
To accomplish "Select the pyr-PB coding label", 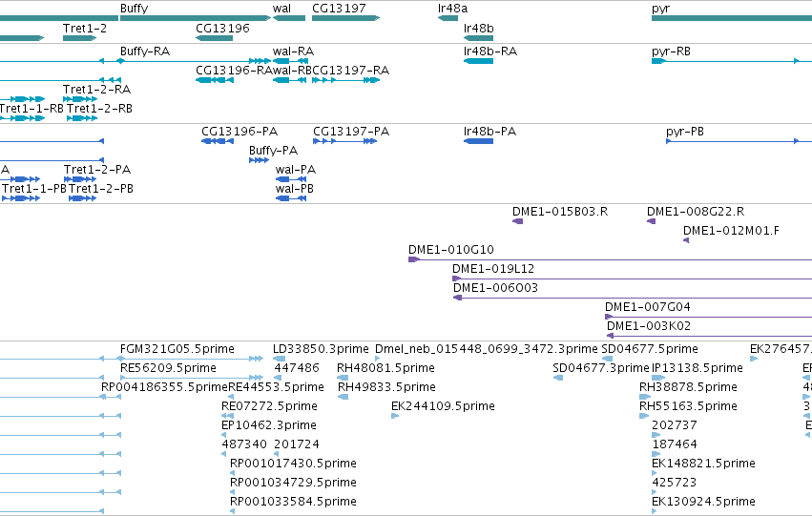I will click(x=685, y=132).
